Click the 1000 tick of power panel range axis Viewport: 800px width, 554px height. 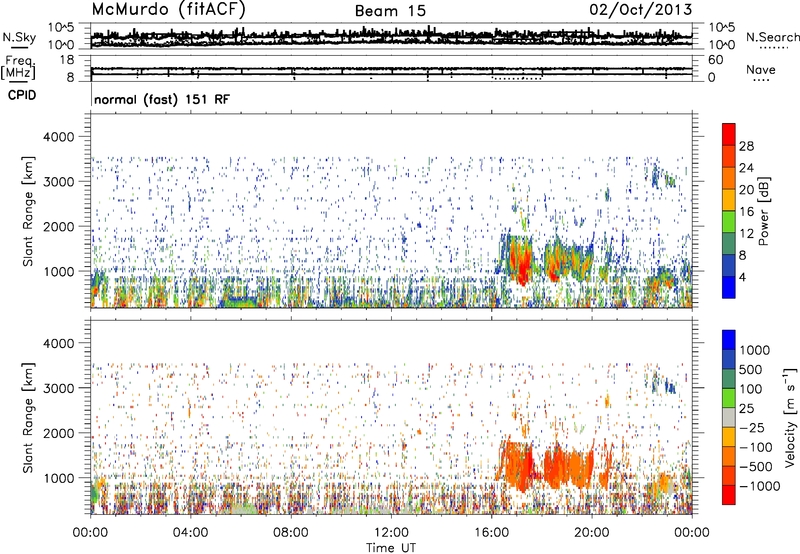click(59, 271)
